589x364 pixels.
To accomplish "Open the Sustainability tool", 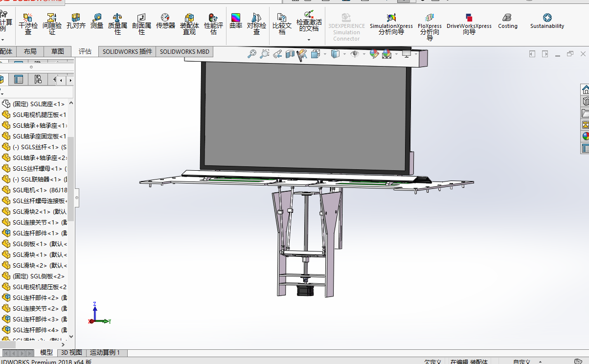I will point(547,22).
